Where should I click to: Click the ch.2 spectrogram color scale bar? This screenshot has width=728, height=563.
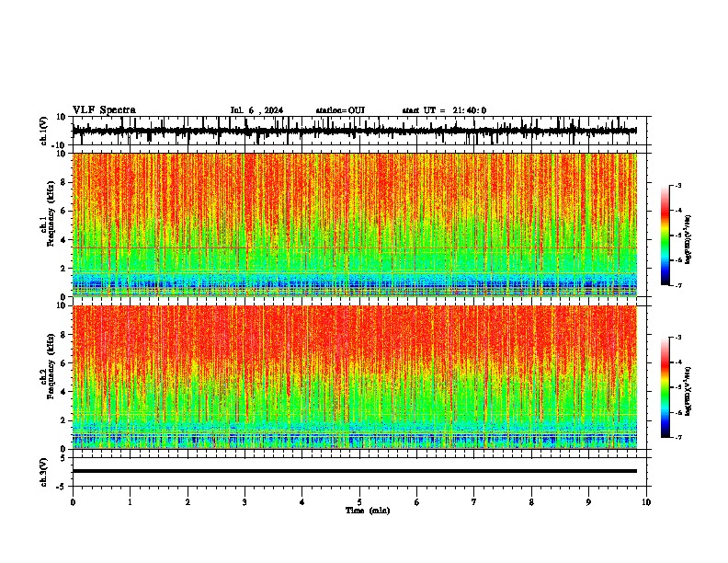[665, 387]
